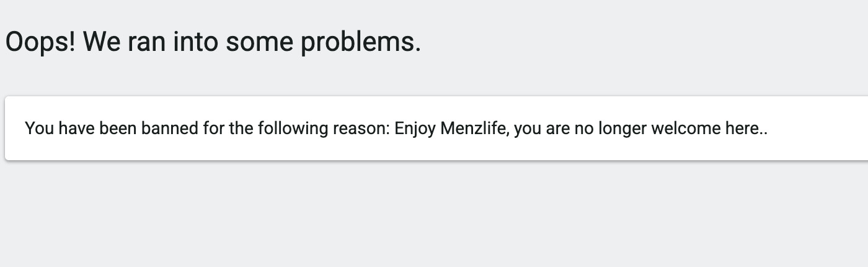Screen dimensions: 868x267
Task: Click the "Oops!" word in the heading
Action: point(40,42)
